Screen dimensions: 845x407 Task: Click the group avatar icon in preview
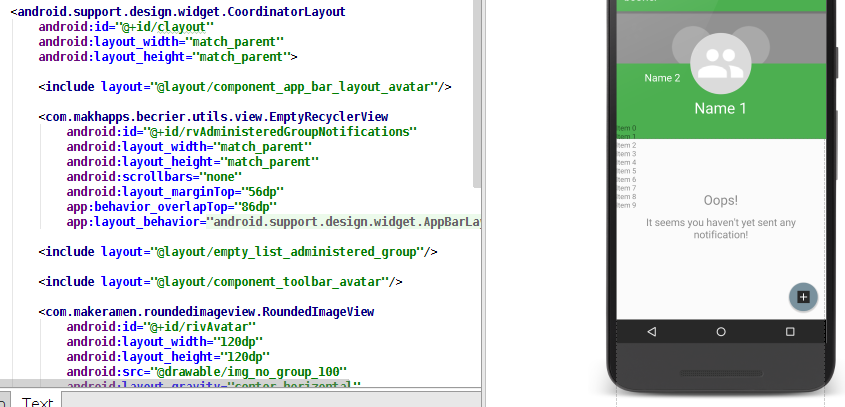click(x=720, y=63)
